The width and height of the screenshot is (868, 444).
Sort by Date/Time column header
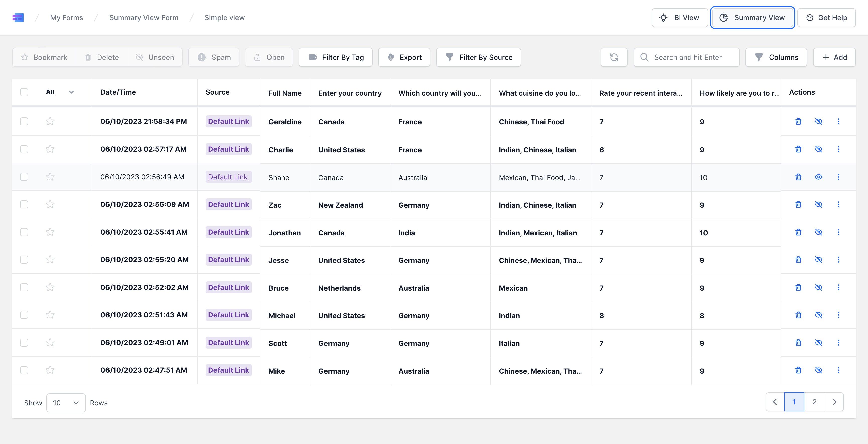tap(118, 92)
